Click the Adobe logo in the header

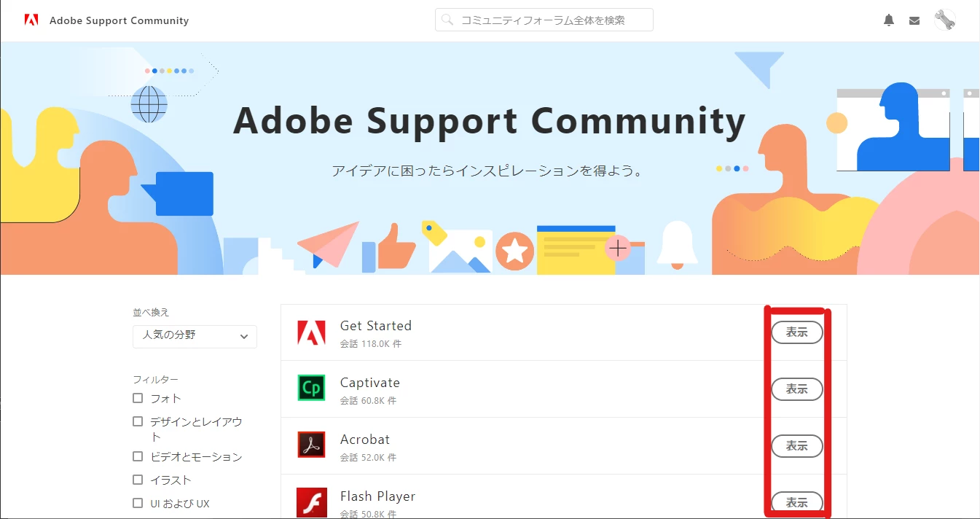(31, 20)
